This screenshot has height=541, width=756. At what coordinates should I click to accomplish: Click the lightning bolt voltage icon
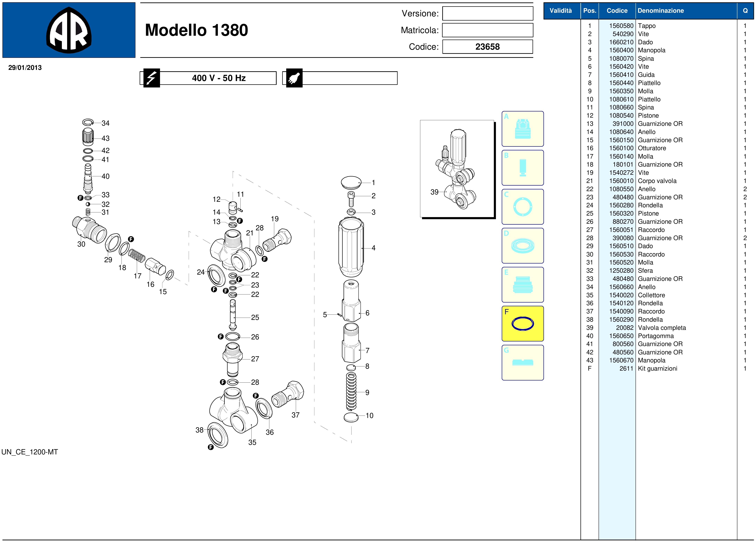pyautogui.click(x=152, y=78)
